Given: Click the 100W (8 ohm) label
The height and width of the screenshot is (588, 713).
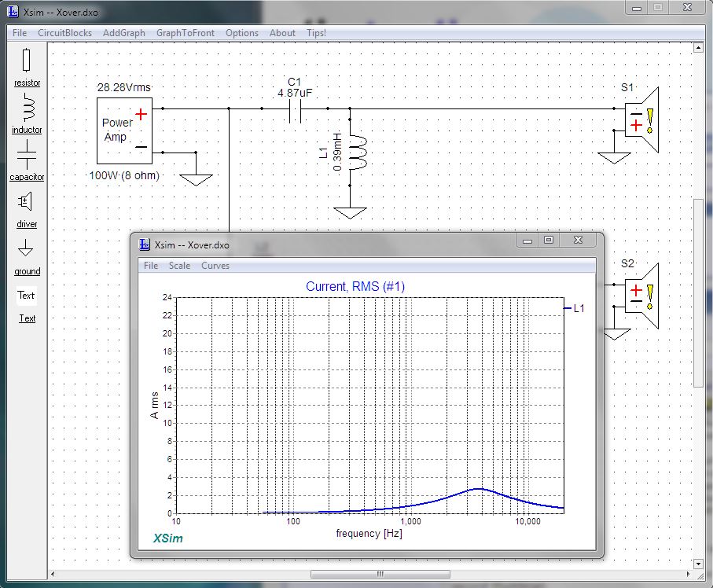Looking at the screenshot, I should point(124,175).
